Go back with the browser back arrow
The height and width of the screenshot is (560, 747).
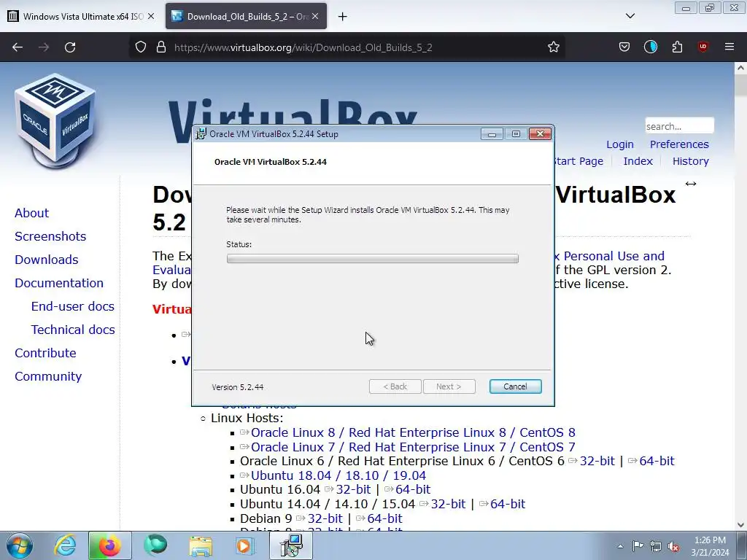pos(18,47)
